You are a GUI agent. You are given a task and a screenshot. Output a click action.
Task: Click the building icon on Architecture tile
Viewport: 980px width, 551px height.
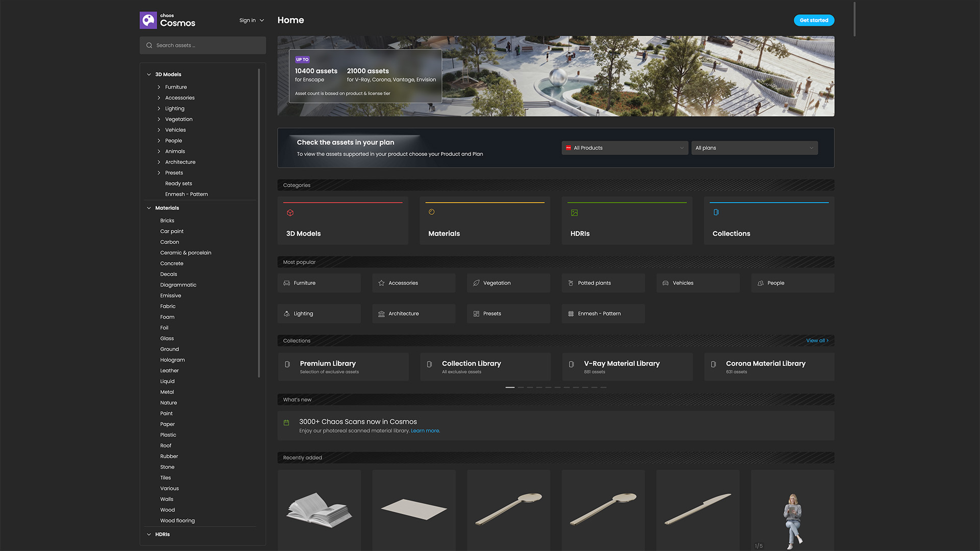pyautogui.click(x=381, y=313)
